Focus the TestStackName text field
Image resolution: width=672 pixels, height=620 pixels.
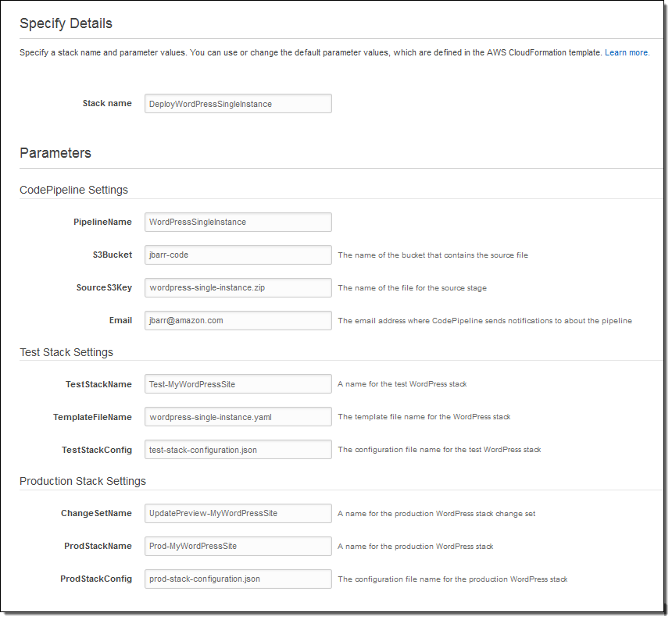click(238, 384)
